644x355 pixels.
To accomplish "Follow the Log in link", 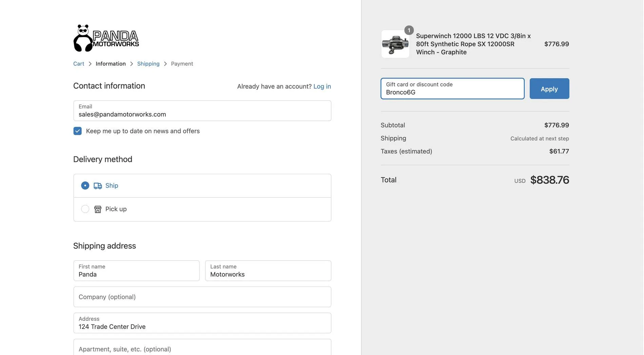I will [x=322, y=86].
